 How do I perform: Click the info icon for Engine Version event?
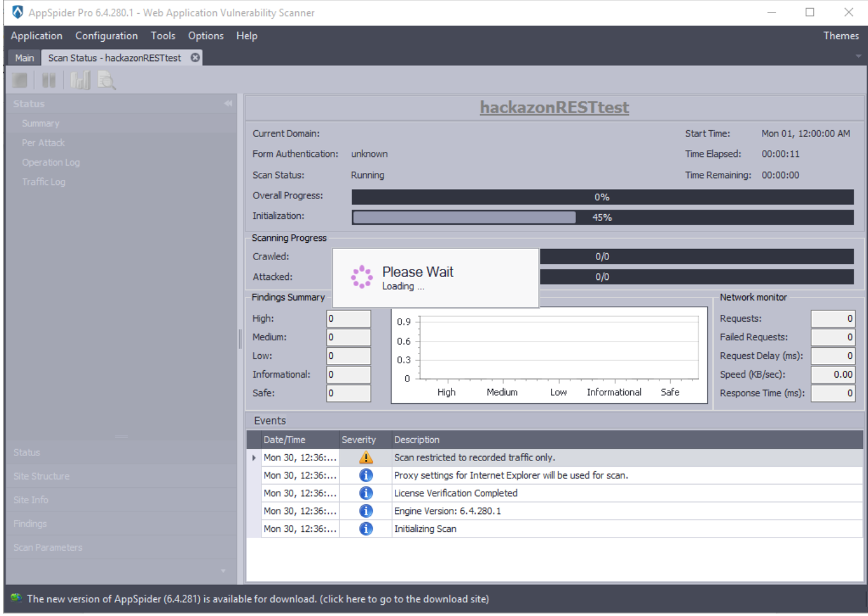(x=366, y=511)
